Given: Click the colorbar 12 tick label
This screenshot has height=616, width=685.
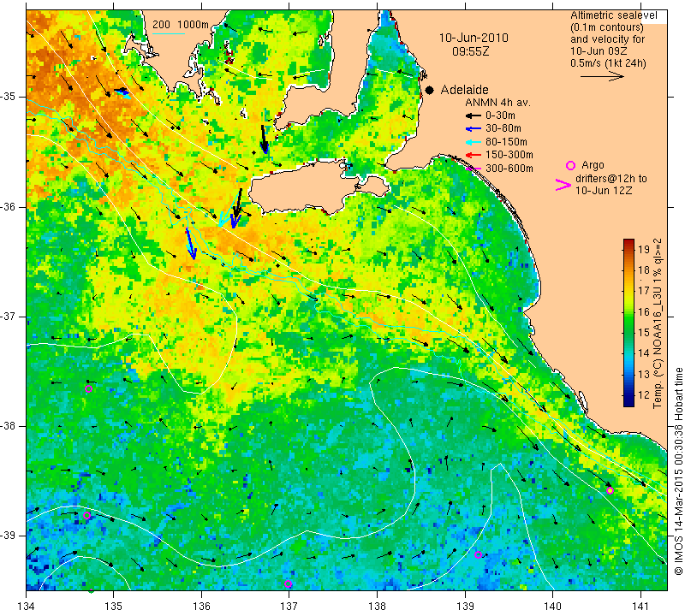Looking at the screenshot, I should 644,394.
